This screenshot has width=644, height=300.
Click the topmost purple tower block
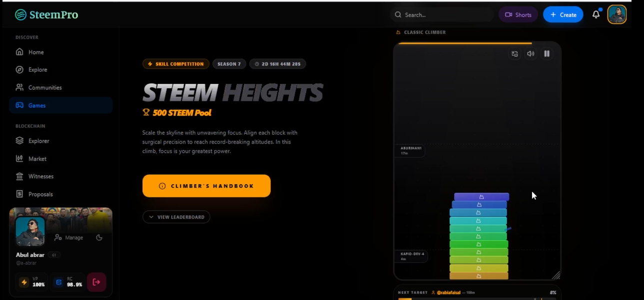click(482, 197)
